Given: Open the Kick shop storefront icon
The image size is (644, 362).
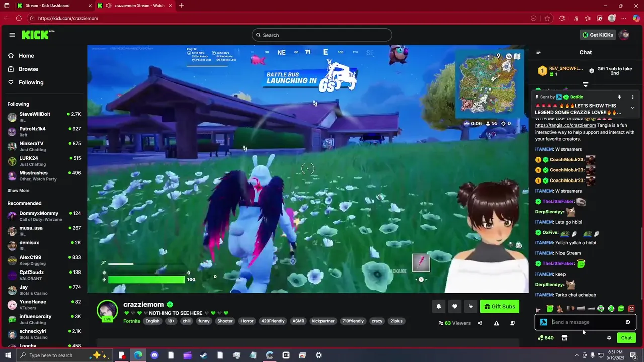Looking at the screenshot, I should click(565, 338).
